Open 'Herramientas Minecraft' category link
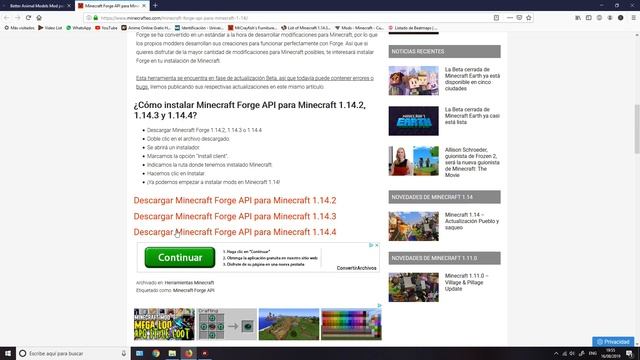Viewport: 640px width, 360px height. pos(189,282)
